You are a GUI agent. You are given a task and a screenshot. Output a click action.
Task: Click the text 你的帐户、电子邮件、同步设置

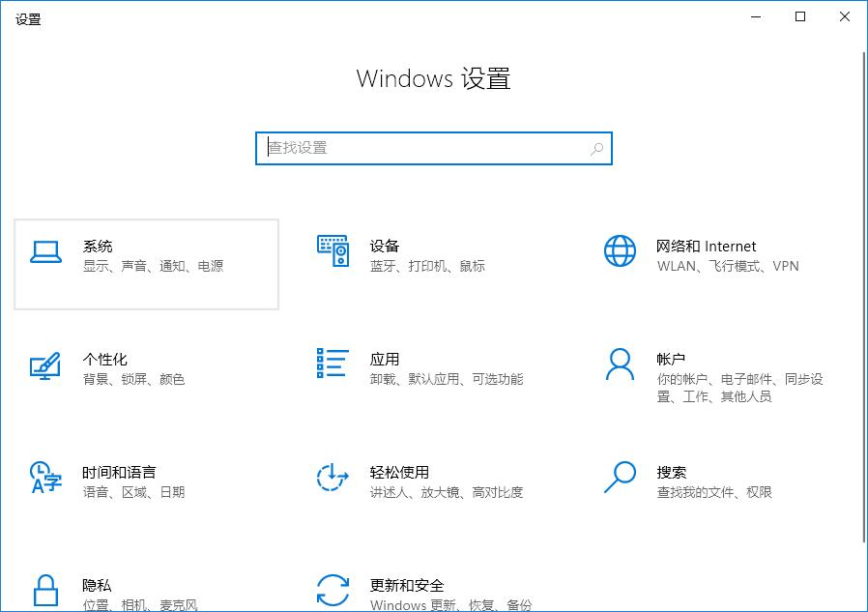740,388
